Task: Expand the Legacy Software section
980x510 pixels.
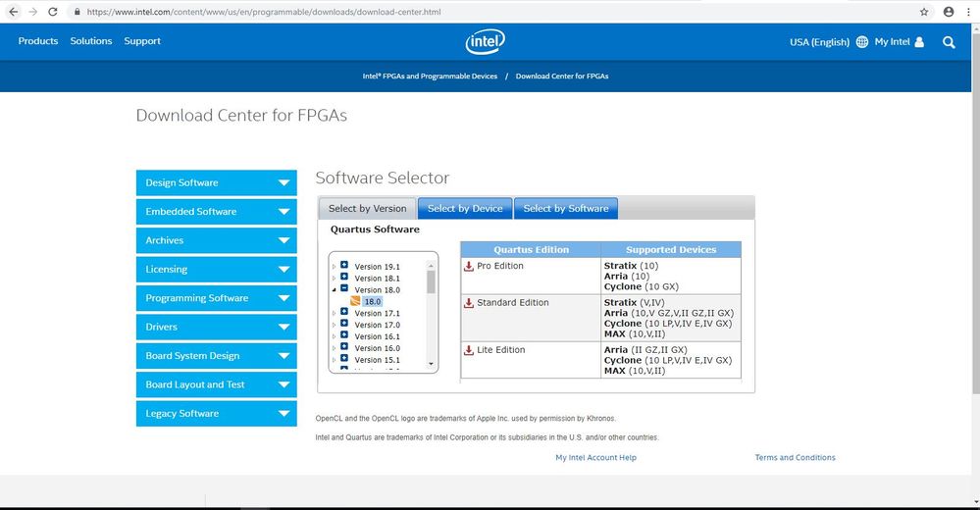Action: click(x=216, y=413)
